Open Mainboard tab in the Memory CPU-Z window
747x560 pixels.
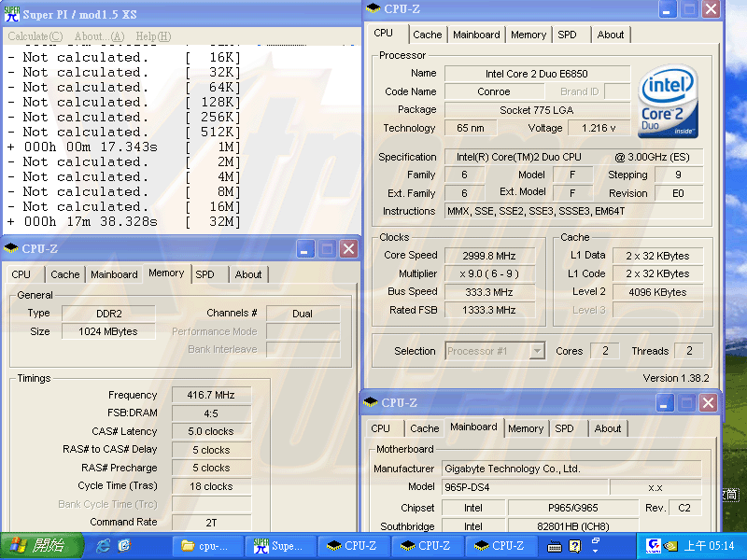click(x=114, y=274)
